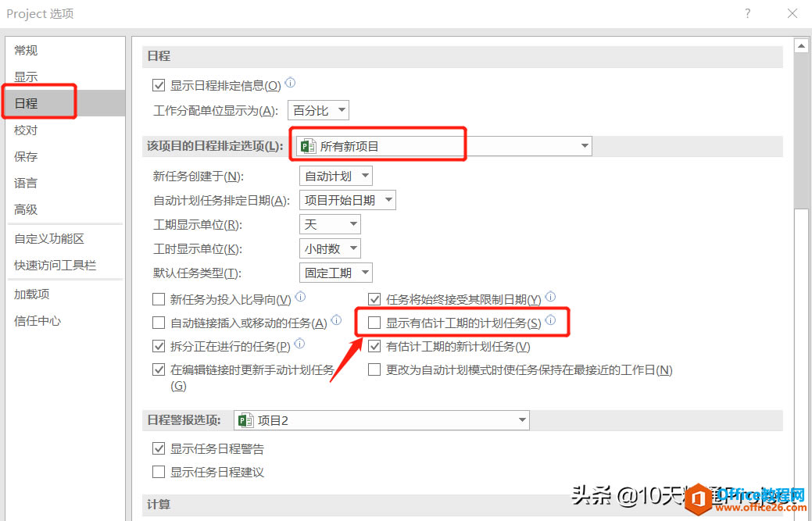Click info icon beside 任务将始终接受其限制日期
Image resolution: width=812 pixels, height=521 pixels.
(550, 297)
